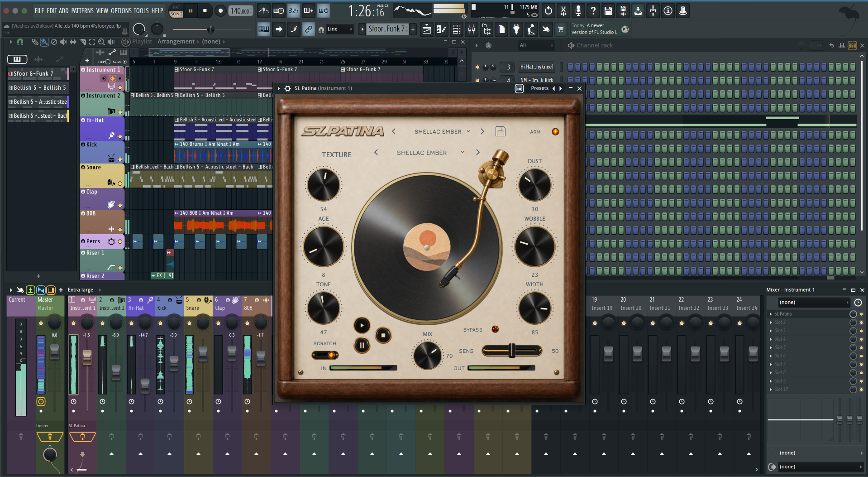Image resolution: width=868 pixels, height=477 pixels.
Task: Select the Delete tool in Playlist toolbar
Action: click(x=54, y=42)
